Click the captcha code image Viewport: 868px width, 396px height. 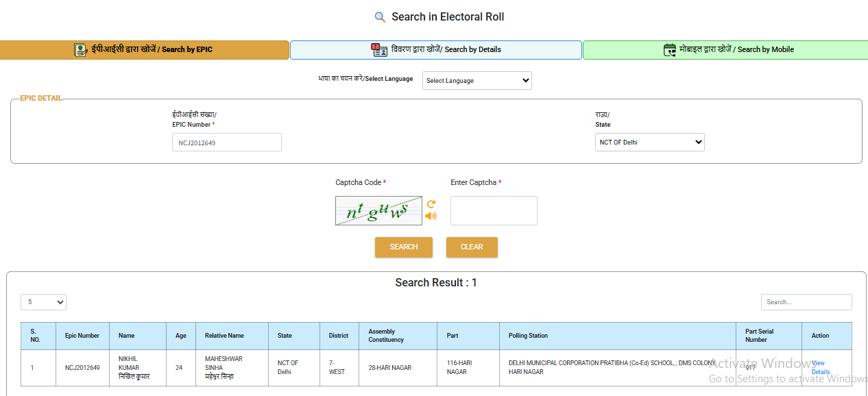(378, 210)
